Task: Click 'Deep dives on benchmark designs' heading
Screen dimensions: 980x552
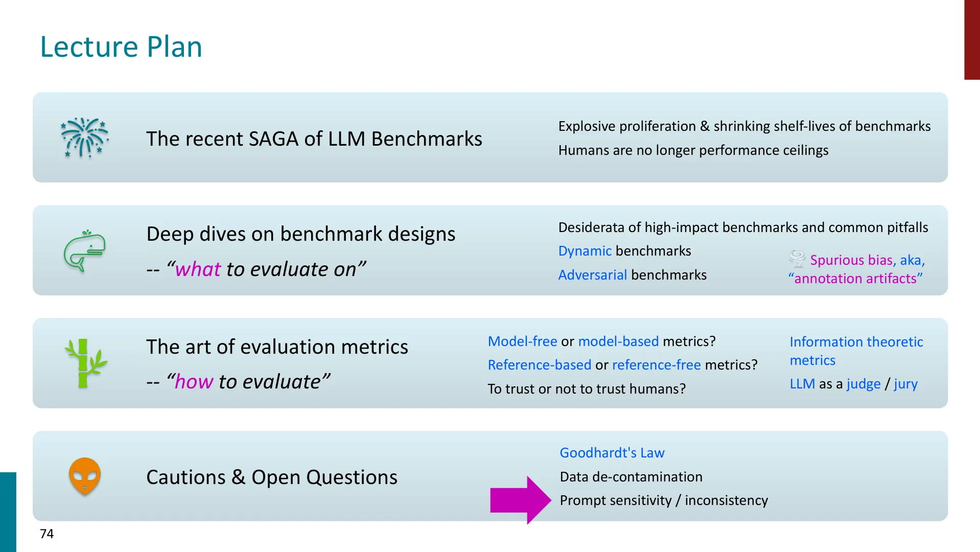Action: click(x=301, y=234)
